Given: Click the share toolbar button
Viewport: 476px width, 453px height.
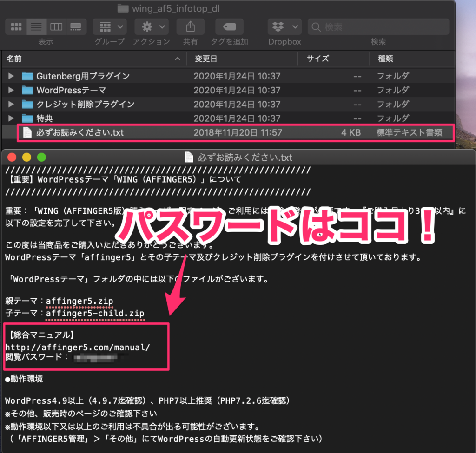Looking at the screenshot, I should pos(190,26).
